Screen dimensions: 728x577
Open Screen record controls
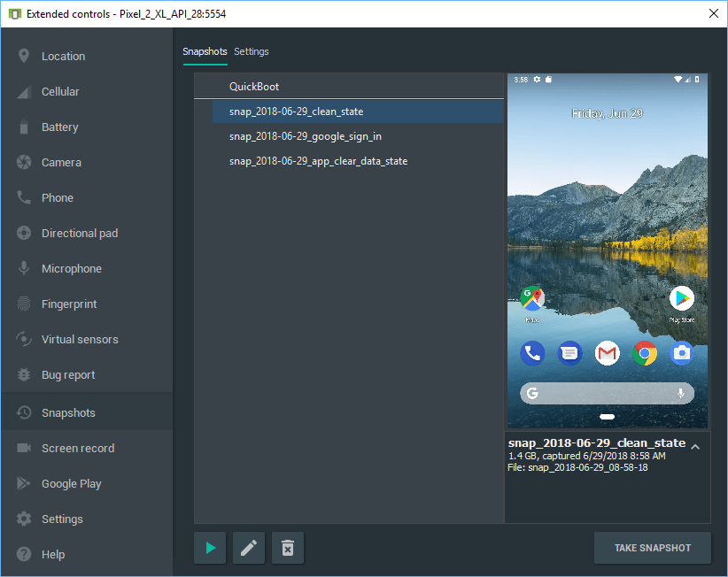click(77, 448)
